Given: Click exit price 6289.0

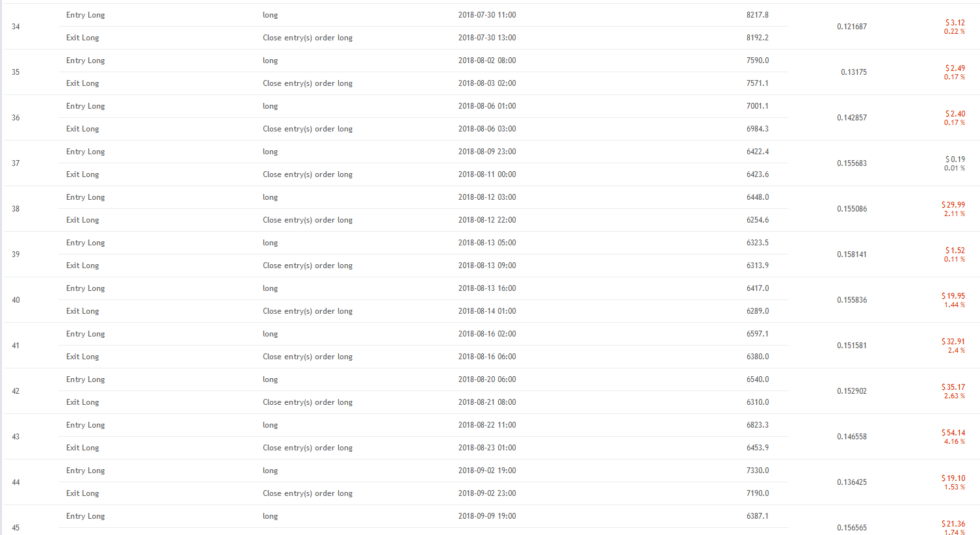Looking at the screenshot, I should (757, 311).
